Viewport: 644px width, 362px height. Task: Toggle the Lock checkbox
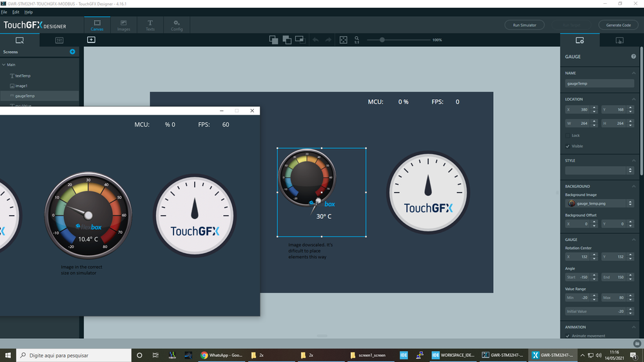567,135
